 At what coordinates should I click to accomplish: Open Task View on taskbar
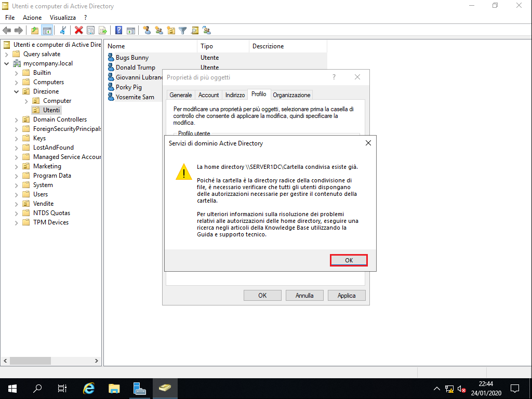(x=62, y=389)
